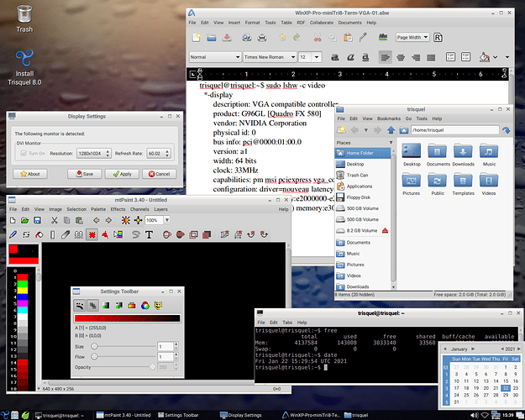
Task: Click the Size slider in Settings Toolbar
Action: click(x=123, y=346)
